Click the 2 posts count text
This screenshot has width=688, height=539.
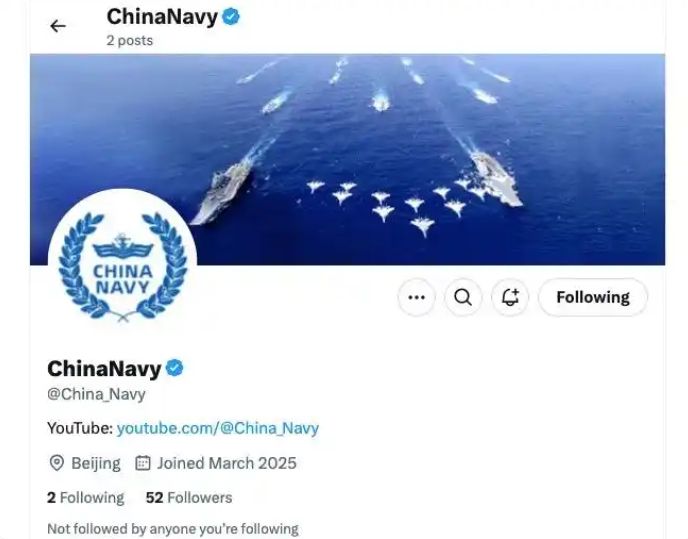[129, 40]
